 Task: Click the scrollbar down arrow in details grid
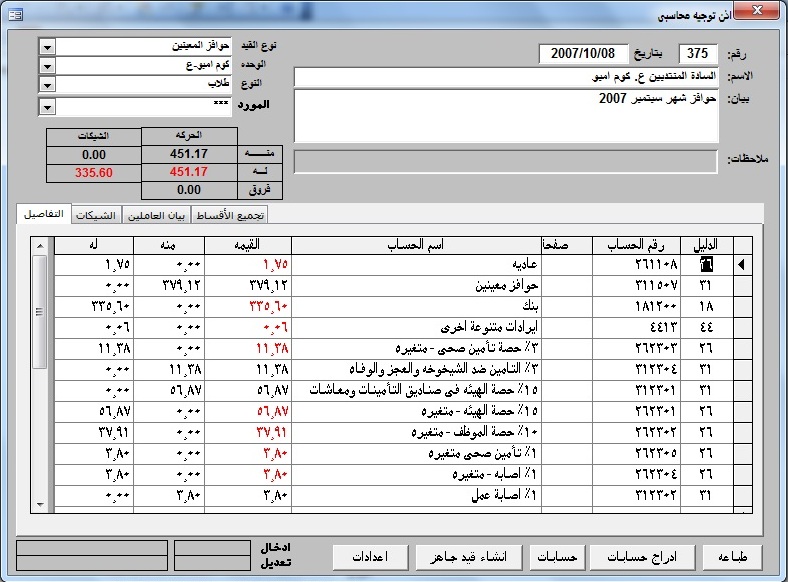pyautogui.click(x=41, y=504)
